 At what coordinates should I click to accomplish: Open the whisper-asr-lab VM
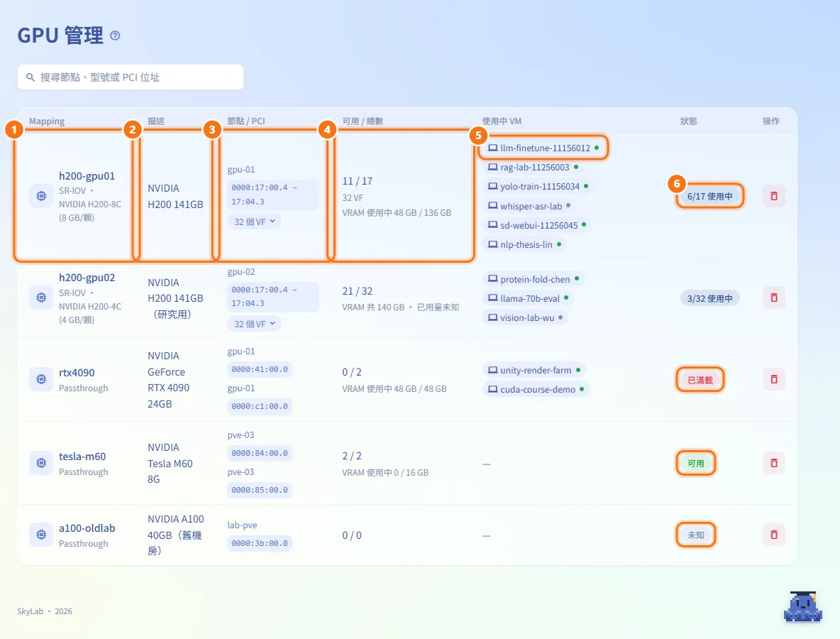pyautogui.click(x=529, y=206)
